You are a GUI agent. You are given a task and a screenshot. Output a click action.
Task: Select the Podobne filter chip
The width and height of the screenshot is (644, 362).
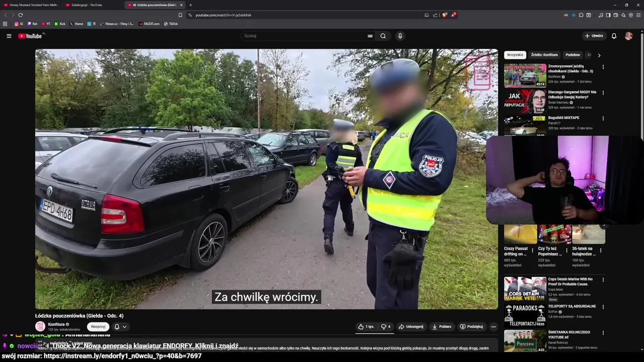[573, 55]
